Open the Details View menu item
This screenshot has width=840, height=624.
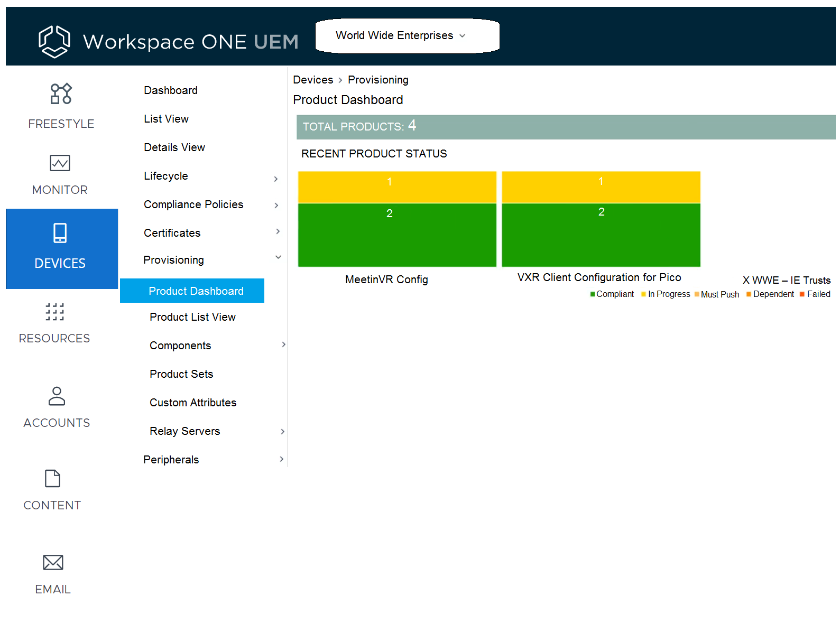tap(174, 147)
